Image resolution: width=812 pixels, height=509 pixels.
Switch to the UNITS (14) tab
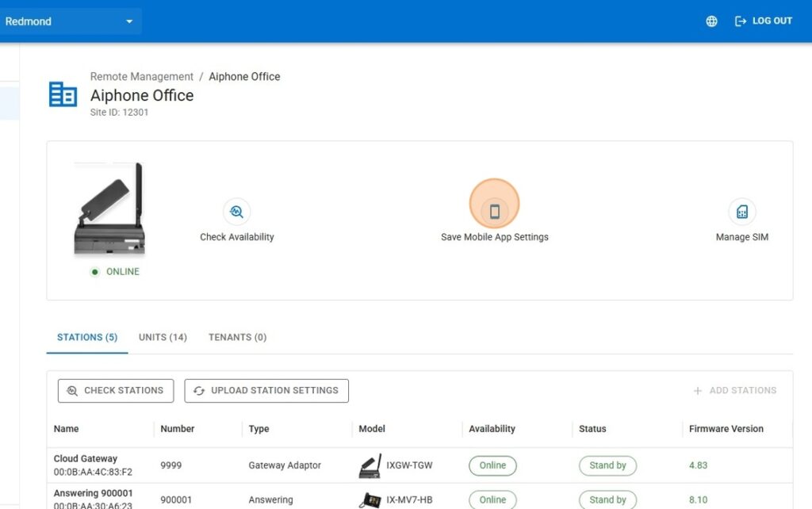(163, 337)
